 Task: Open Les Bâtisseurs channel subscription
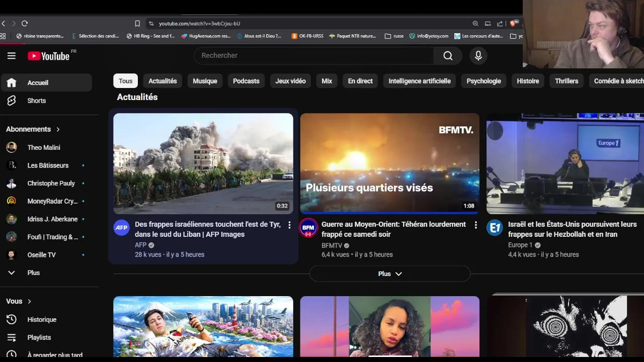coord(46,165)
